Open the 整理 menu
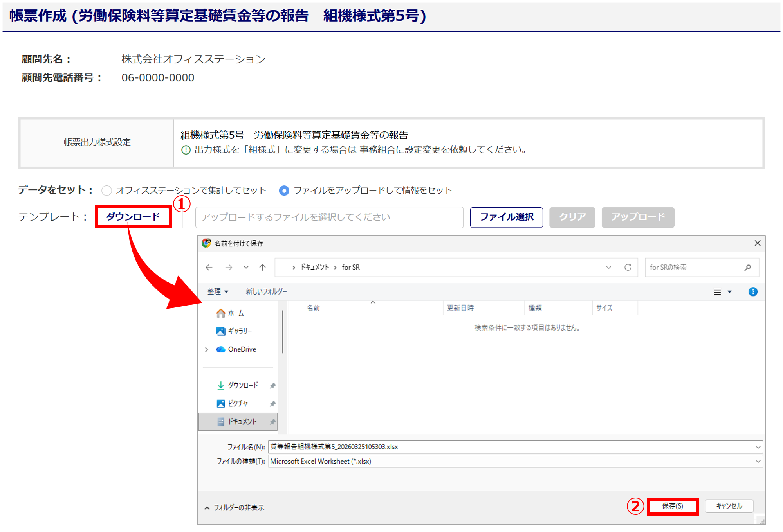Screen dimensions: 783x532 [218, 292]
